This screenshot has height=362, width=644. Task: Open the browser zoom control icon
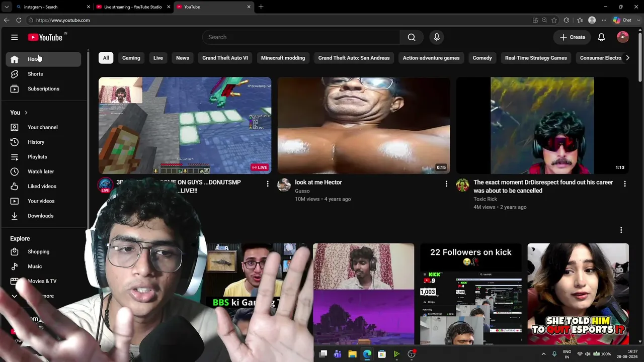coord(544,20)
